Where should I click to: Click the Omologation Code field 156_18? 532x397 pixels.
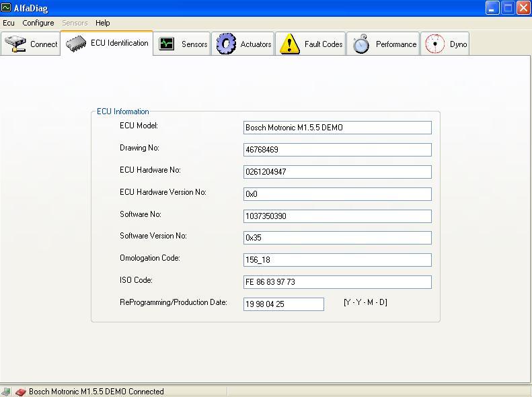pos(337,260)
